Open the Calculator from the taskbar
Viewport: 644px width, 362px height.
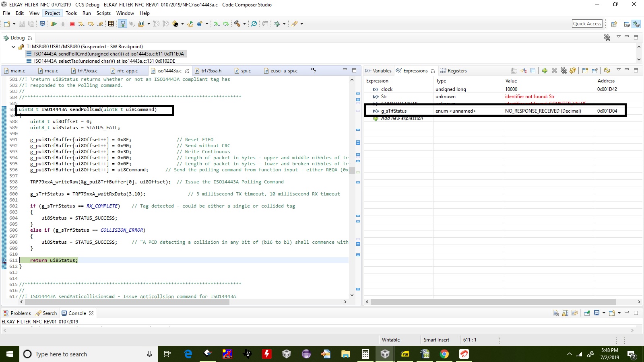point(365,354)
